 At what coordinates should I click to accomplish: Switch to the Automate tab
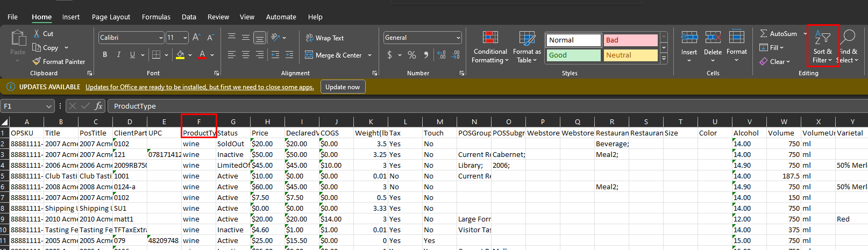[x=281, y=17]
